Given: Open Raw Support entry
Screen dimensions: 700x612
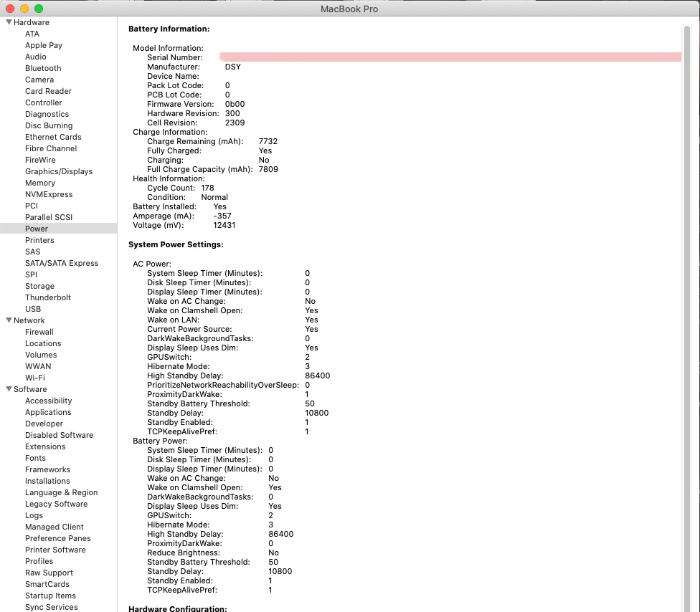Looking at the screenshot, I should click(49, 573).
